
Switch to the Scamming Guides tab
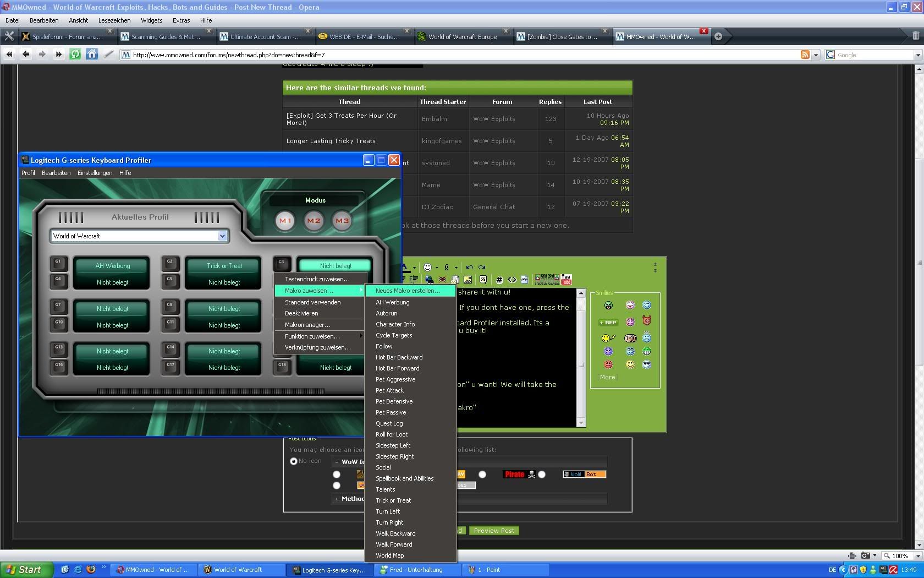click(166, 37)
